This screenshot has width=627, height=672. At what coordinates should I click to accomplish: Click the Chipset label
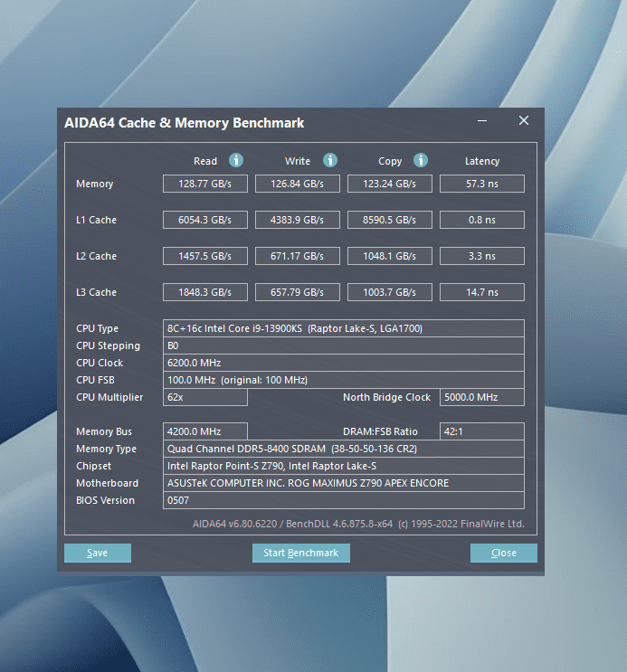coord(93,466)
